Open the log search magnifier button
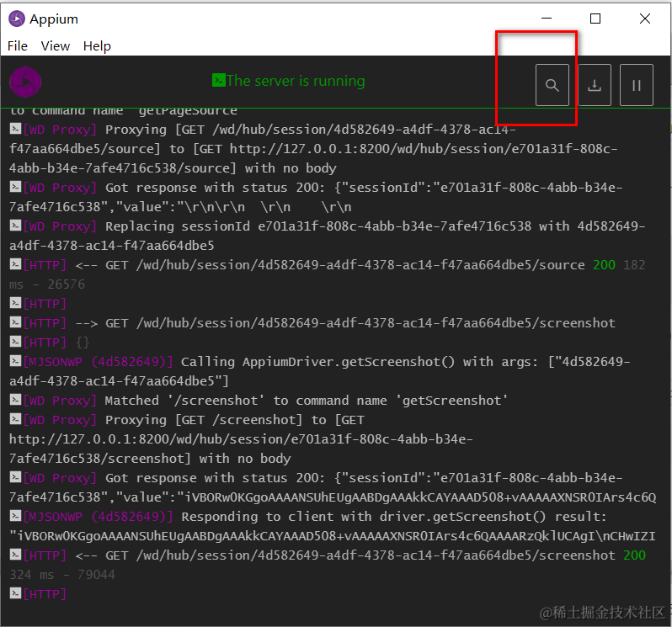Screen dimensions: 672x627 552,85
